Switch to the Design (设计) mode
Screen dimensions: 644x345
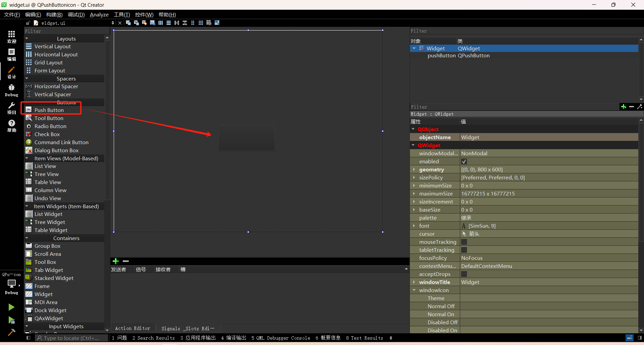tap(12, 72)
